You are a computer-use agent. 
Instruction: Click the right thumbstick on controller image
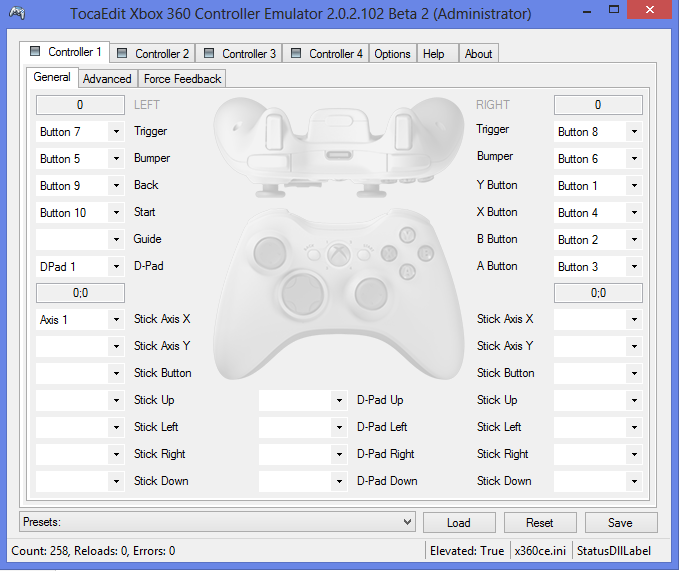[x=371, y=294]
